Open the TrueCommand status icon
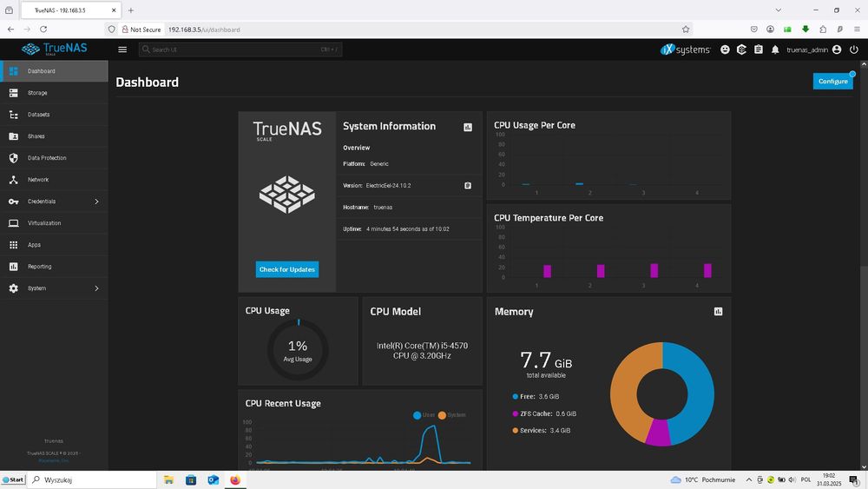Image resolution: width=868 pixels, height=489 pixels. click(x=741, y=50)
